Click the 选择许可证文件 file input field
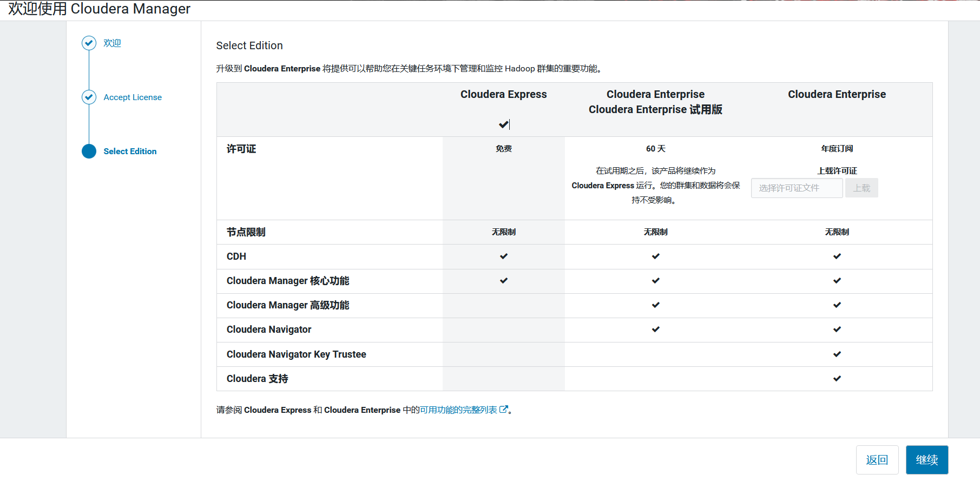The width and height of the screenshot is (980, 481). pos(797,188)
